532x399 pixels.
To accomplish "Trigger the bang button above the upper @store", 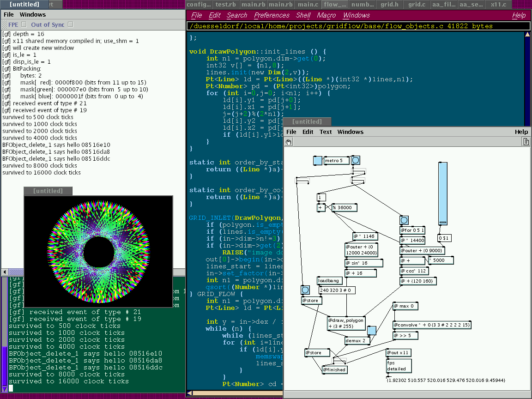I will 305,290.
